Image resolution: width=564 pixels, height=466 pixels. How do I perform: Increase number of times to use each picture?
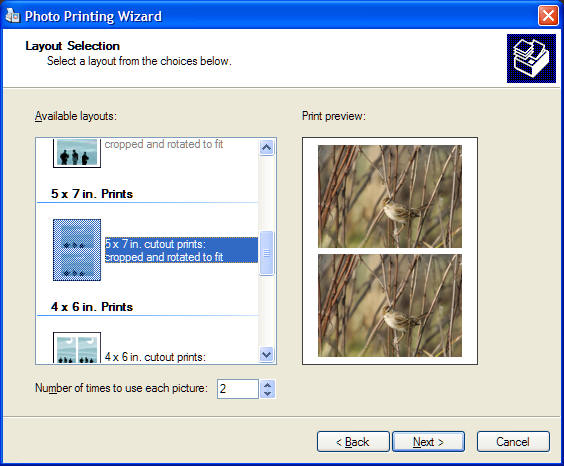pyautogui.click(x=267, y=385)
